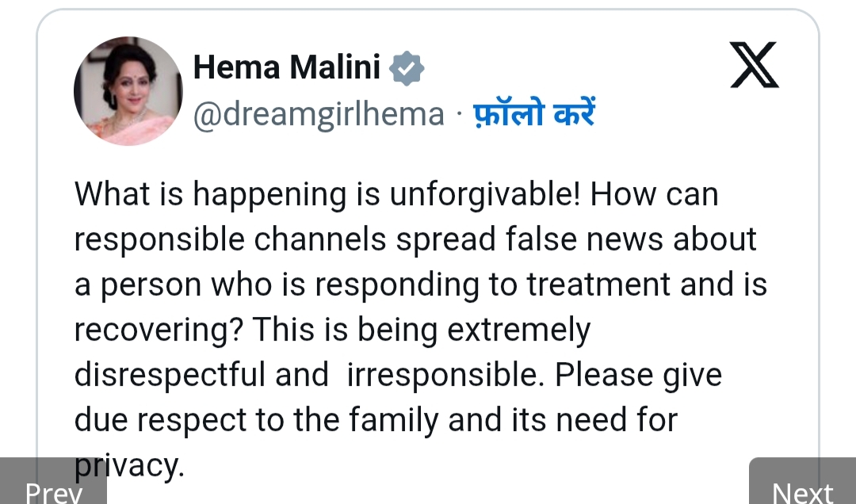Follow the account via the फ़ॉलो करें link
The height and width of the screenshot is (504, 856).
[534, 114]
